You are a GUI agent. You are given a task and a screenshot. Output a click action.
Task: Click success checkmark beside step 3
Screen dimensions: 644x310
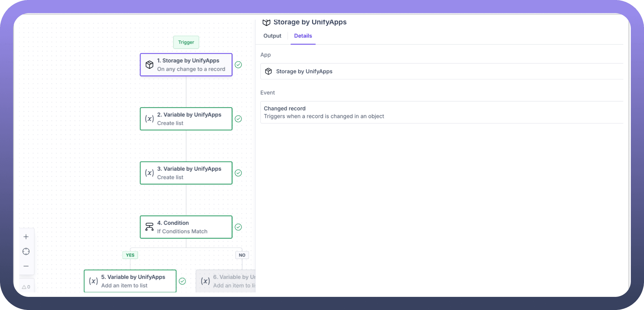(x=238, y=173)
